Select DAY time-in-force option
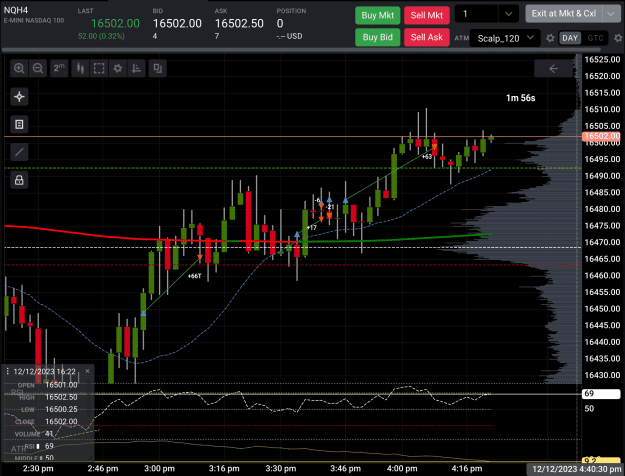Image resolution: width=625 pixels, height=476 pixels. click(x=570, y=38)
